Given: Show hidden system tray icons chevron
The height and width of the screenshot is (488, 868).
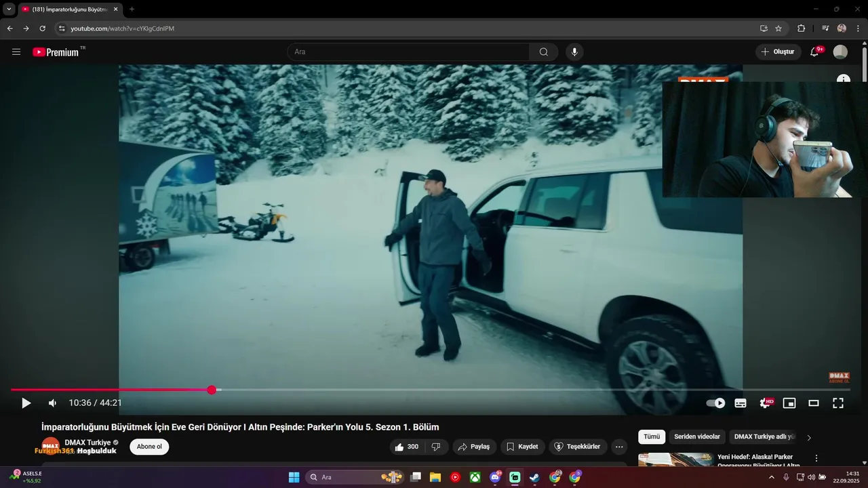Looking at the screenshot, I should coord(771,477).
